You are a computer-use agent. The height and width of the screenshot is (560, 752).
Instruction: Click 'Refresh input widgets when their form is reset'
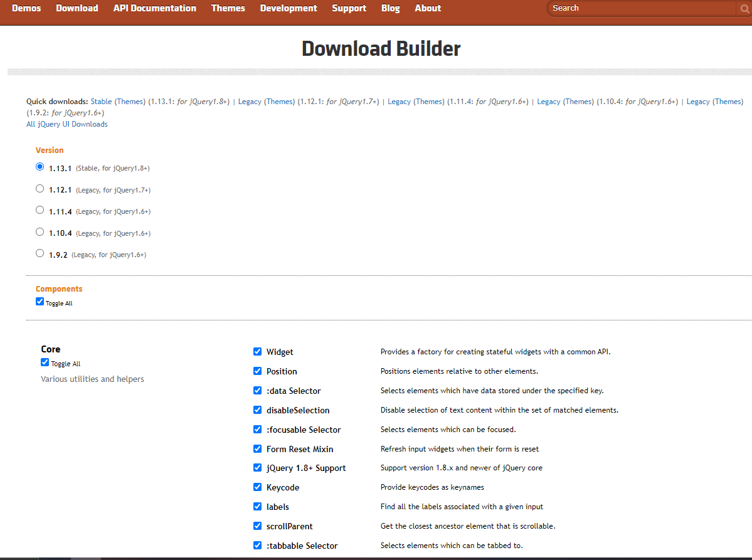(460, 449)
